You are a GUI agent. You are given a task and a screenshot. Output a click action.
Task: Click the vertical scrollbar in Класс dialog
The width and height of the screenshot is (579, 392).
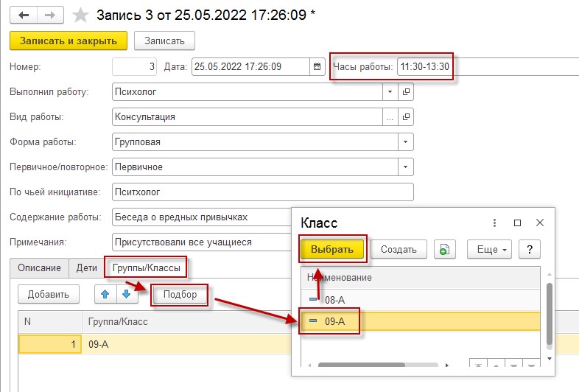[550, 315]
